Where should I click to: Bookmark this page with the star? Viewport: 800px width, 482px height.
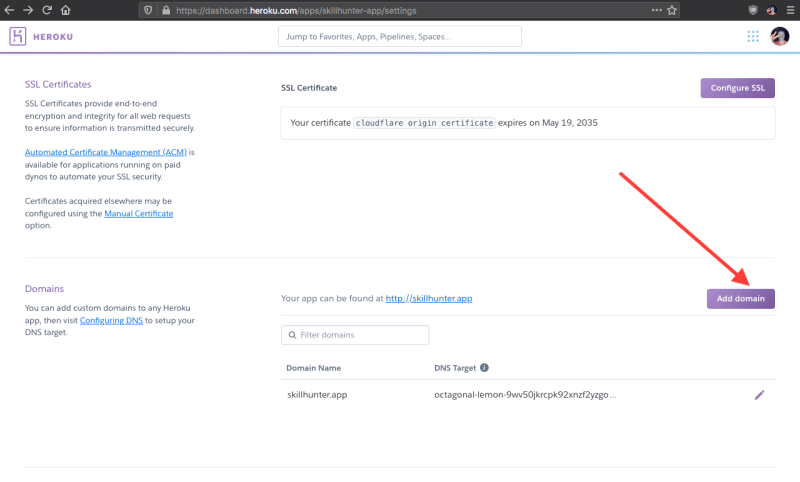click(x=672, y=10)
